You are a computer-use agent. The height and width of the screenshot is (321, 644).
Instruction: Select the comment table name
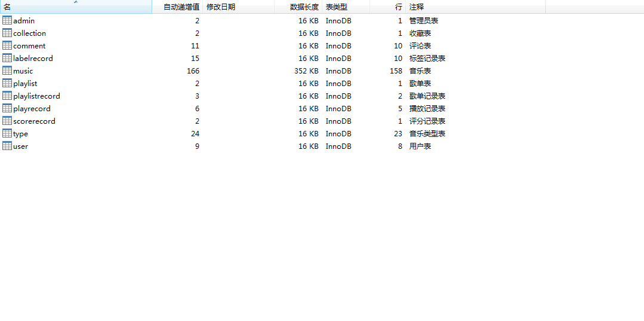tap(29, 46)
